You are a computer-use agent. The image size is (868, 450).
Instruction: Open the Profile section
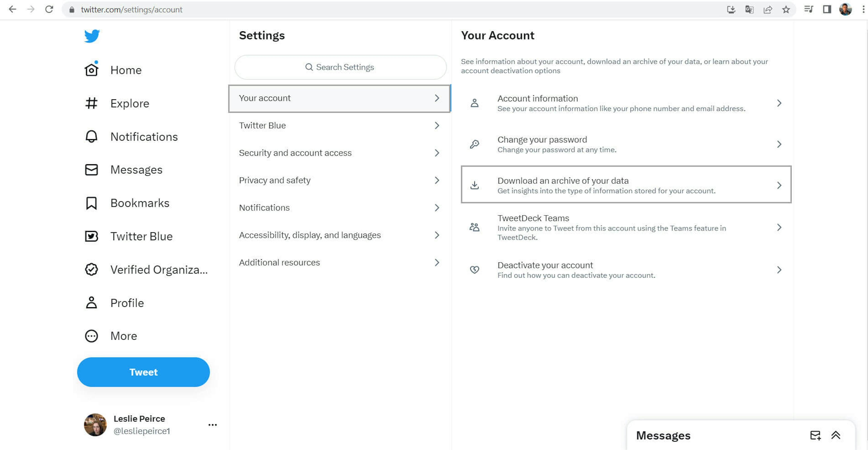coord(127,302)
